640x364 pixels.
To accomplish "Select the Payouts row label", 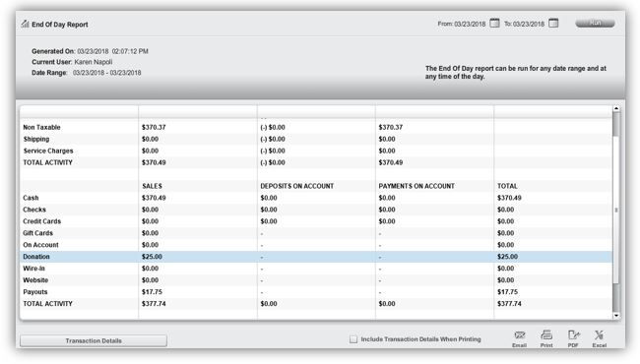I will click(35, 292).
